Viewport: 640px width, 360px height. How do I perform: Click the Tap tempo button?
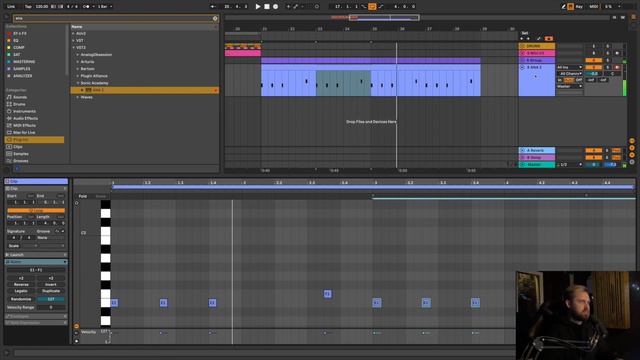28,7
